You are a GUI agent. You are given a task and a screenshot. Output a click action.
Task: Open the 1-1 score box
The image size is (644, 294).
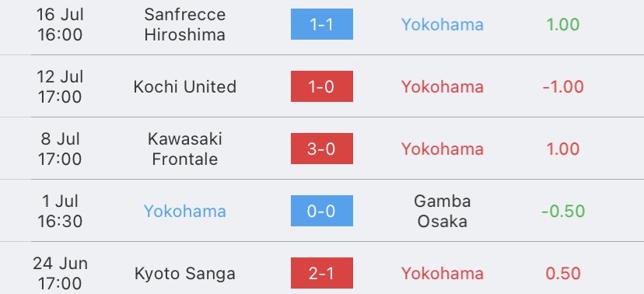(x=321, y=24)
